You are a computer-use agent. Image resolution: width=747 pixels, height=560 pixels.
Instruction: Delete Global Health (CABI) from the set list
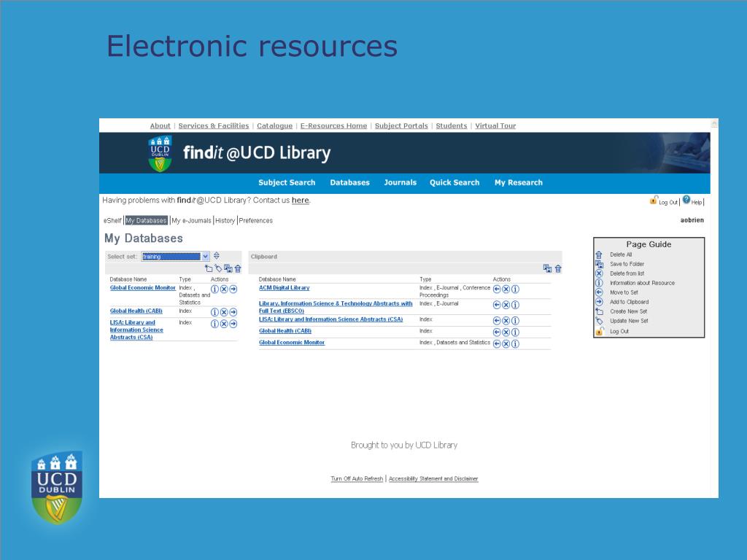pos(224,312)
